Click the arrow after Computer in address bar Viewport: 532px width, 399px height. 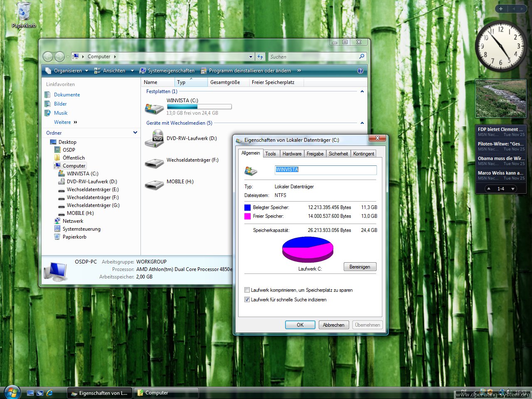(115, 57)
